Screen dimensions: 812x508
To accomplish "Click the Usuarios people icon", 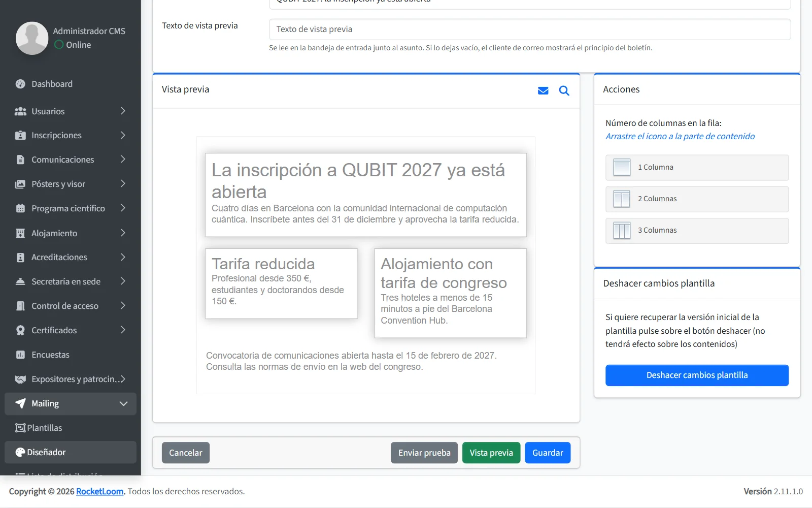I will 20,111.
